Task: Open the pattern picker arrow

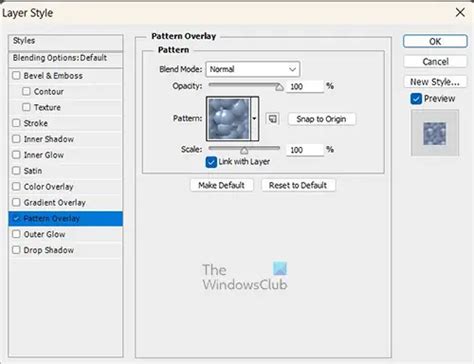Action: 254,119
